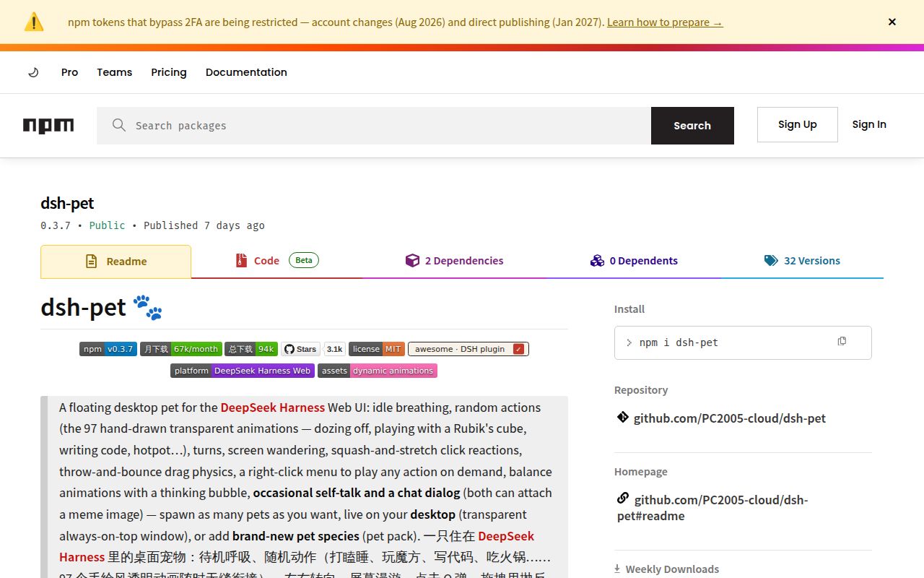
Task: Click the Readme document icon
Action: point(91,262)
